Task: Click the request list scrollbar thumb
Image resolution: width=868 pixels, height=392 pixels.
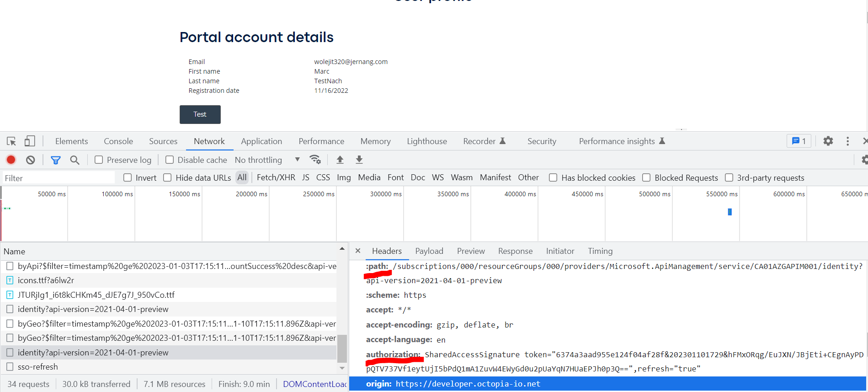Action: click(342, 349)
